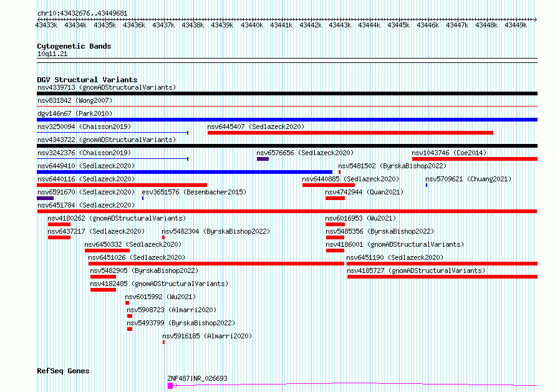Image resolution: width=555 pixels, height=392 pixels.
Task: Click the nsv5709621 (Chuang2021) label
Action: pos(468,179)
